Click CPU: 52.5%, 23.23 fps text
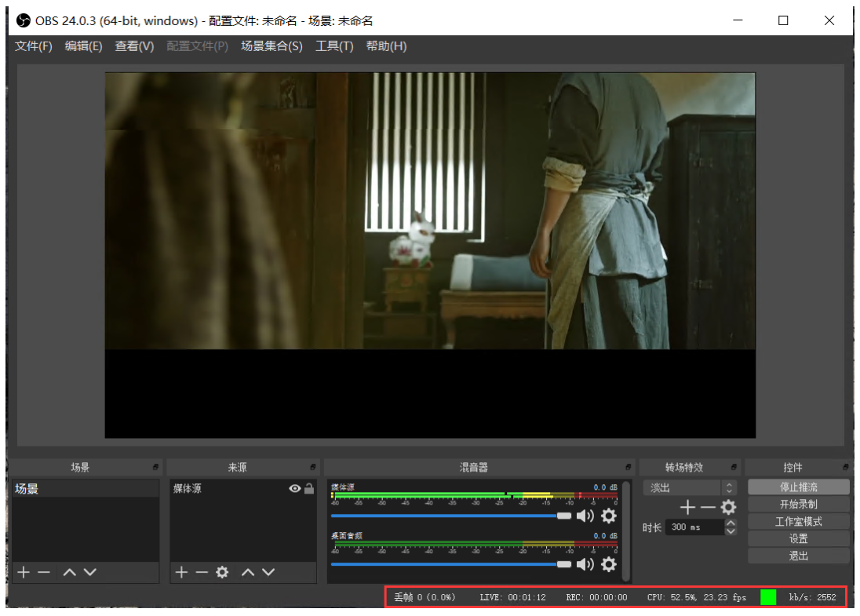This screenshot has height=616, width=860. (x=697, y=597)
